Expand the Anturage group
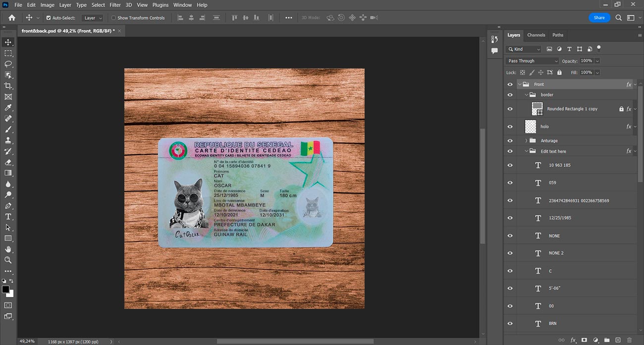The height and width of the screenshot is (345, 644). point(526,141)
